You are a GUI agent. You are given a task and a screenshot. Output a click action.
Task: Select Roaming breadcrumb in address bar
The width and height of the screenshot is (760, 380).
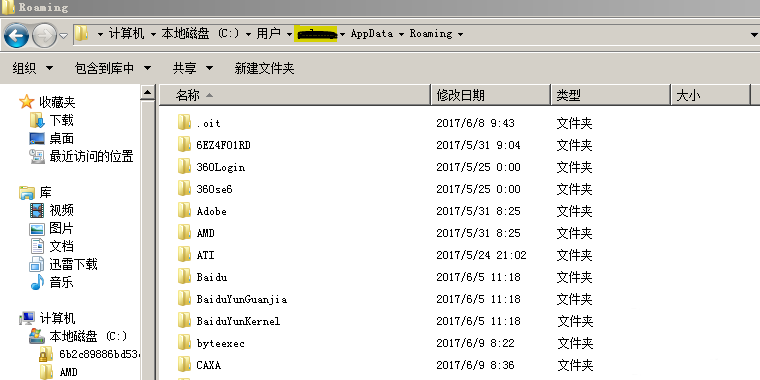[x=431, y=34]
